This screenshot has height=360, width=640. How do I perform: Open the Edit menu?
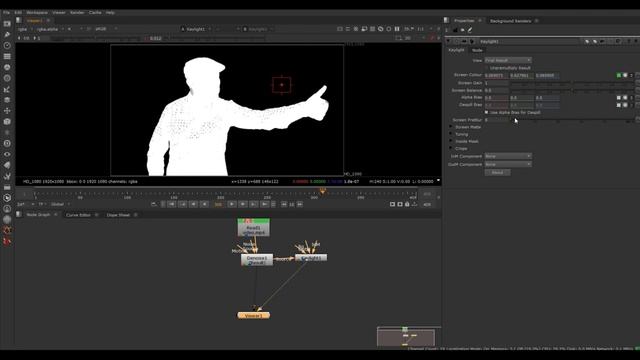pyautogui.click(x=18, y=13)
